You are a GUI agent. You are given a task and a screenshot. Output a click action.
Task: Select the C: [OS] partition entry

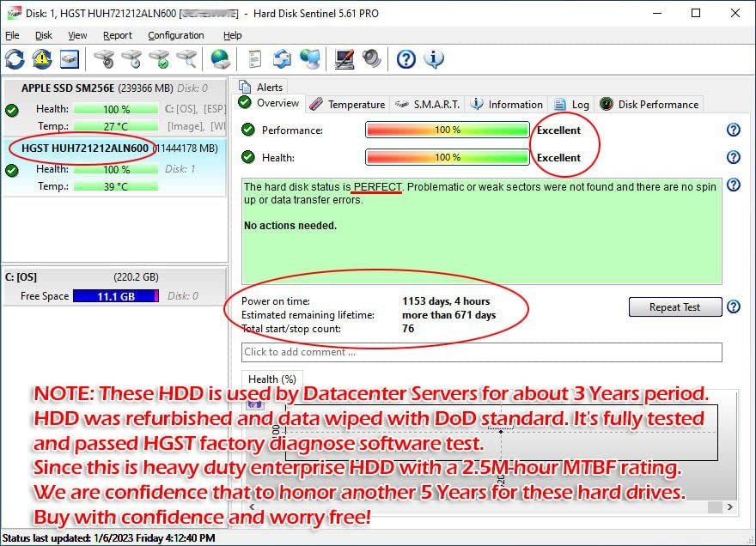(x=115, y=286)
